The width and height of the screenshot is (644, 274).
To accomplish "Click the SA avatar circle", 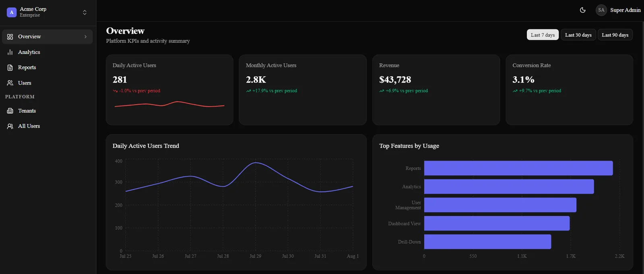I will [601, 10].
